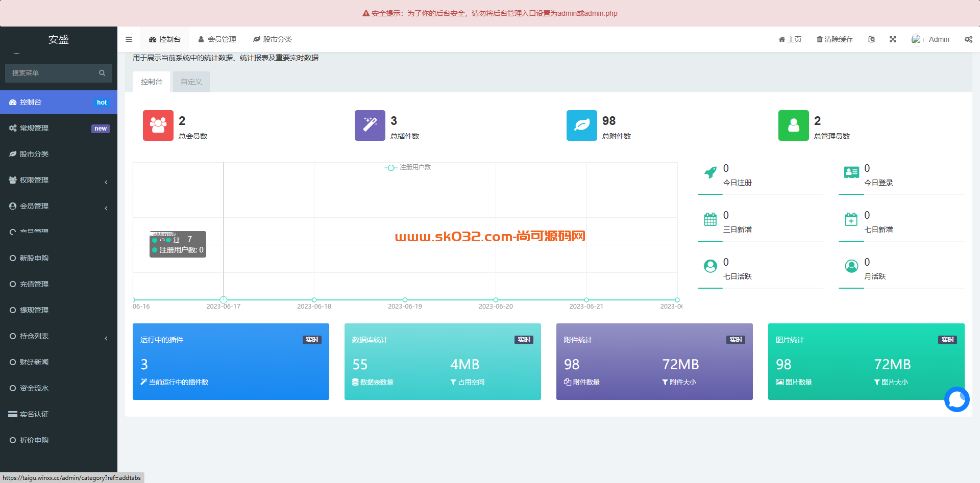Expand 持仓列表 sidebar arrow
Viewport: 980px width, 483px height.
[x=106, y=338]
